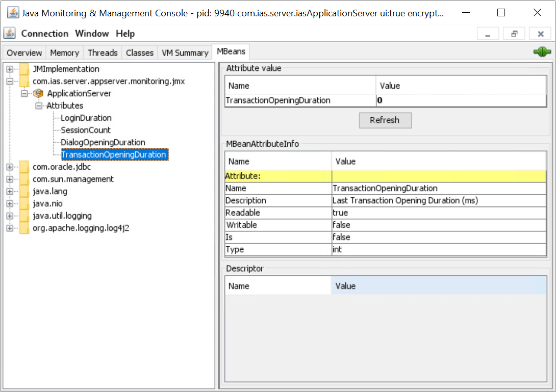Minimize the inner connection frame
The image size is (556, 392).
pos(488,34)
